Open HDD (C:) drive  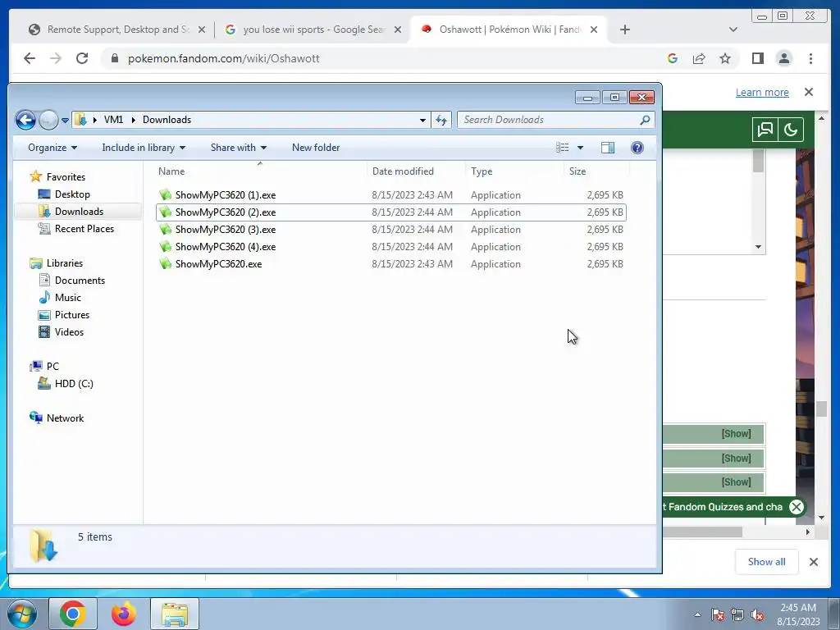(x=73, y=384)
